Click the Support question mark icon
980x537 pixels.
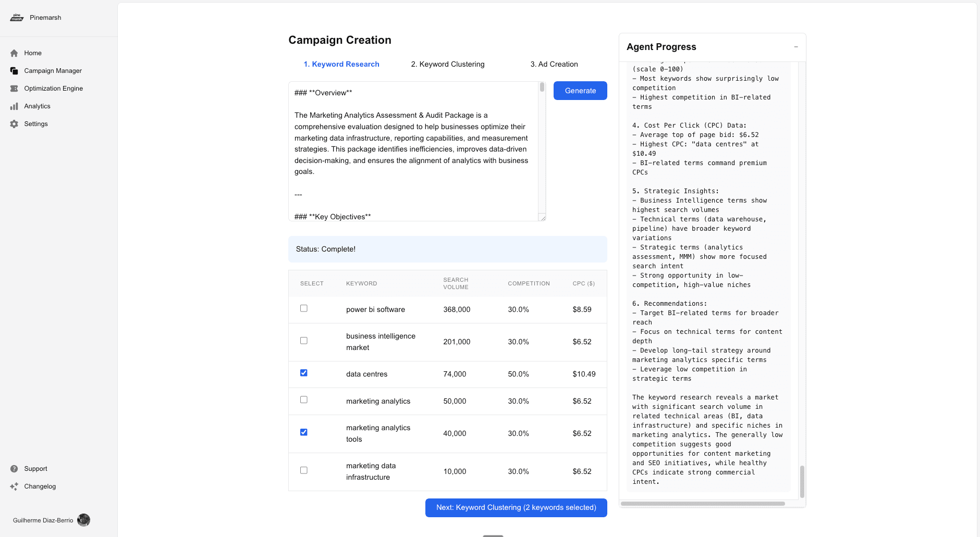click(x=14, y=469)
